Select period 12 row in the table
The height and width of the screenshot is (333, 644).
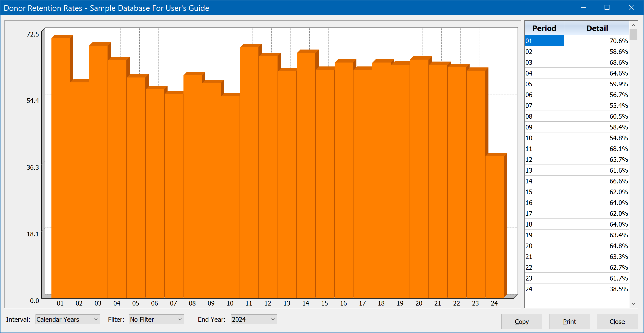577,159
